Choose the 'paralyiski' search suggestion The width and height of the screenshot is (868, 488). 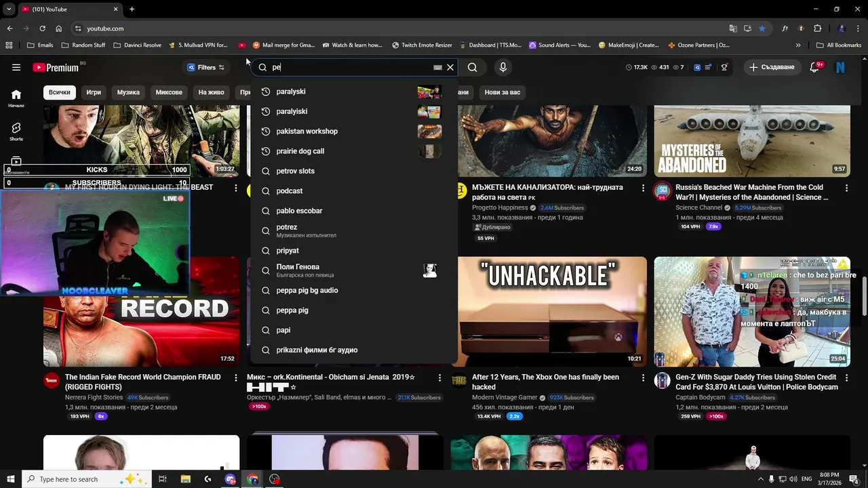tap(355, 111)
